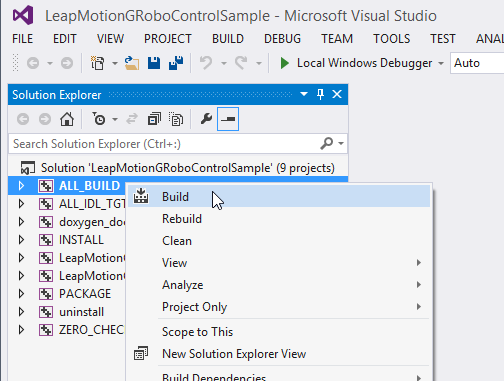504x381 pixels.
Task: Open the EDIT menu
Action: [x=65, y=39]
